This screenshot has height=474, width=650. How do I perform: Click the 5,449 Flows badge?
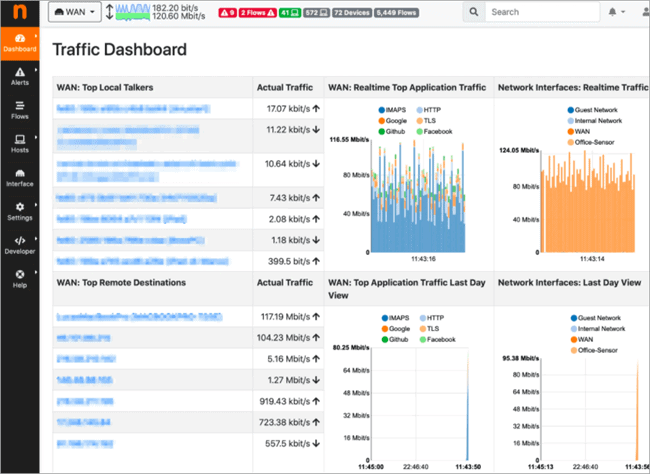[396, 13]
